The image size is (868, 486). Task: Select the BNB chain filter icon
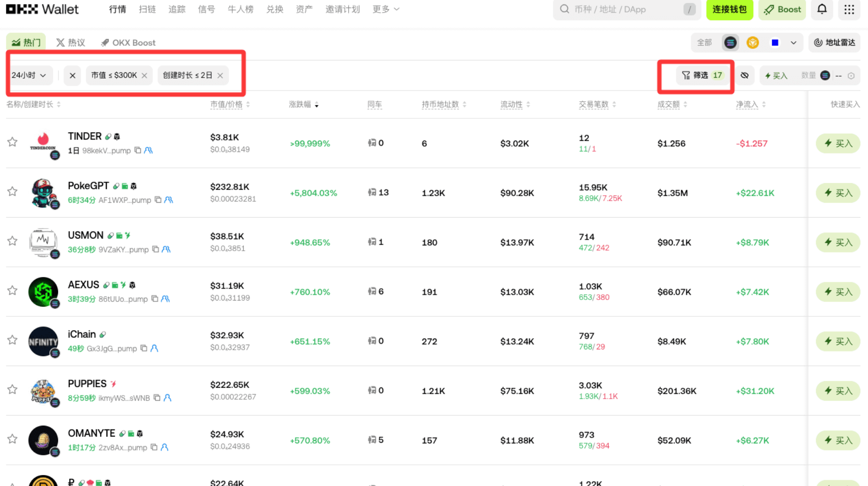(x=752, y=43)
